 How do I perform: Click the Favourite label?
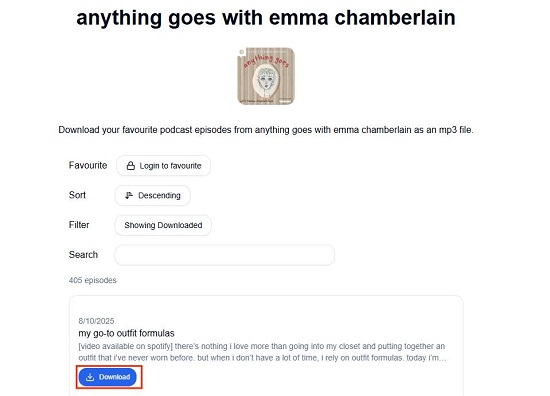click(x=88, y=165)
